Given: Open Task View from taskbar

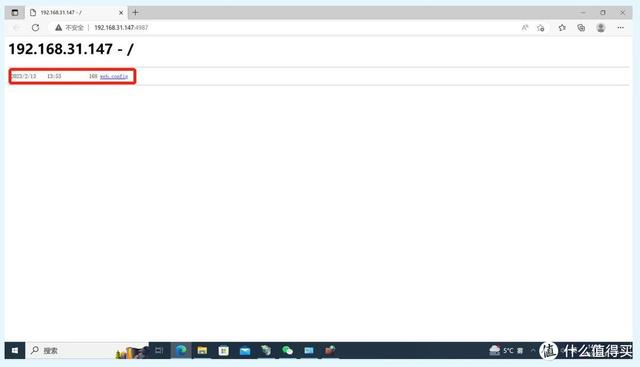Looking at the screenshot, I should tap(159, 351).
